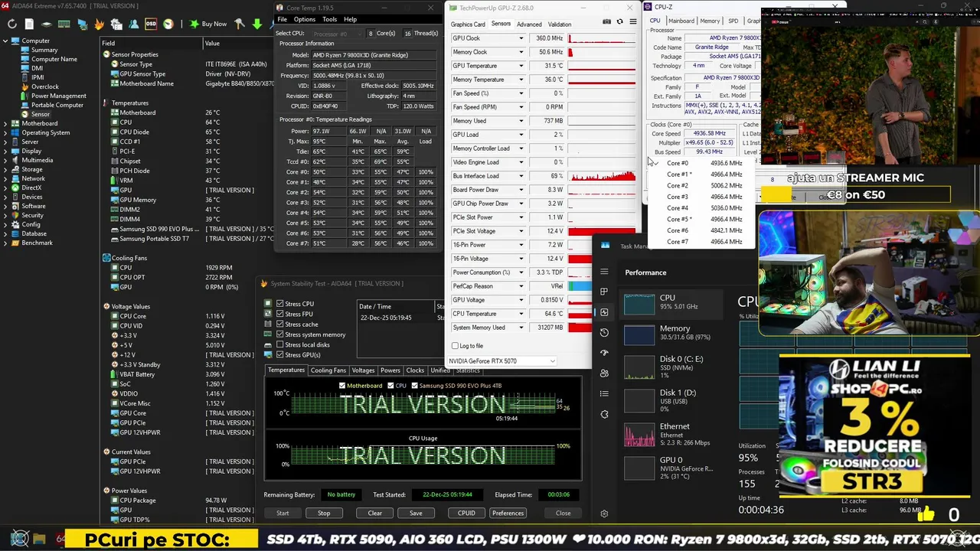
Task: Toggle the Stress GPU(s) checkbox
Action: point(280,355)
